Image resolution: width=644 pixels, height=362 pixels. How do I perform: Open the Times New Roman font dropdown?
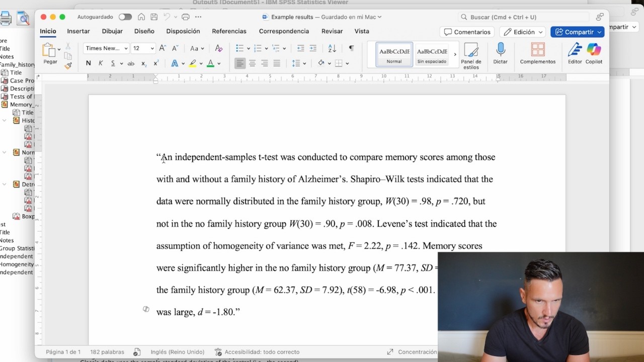coord(126,48)
